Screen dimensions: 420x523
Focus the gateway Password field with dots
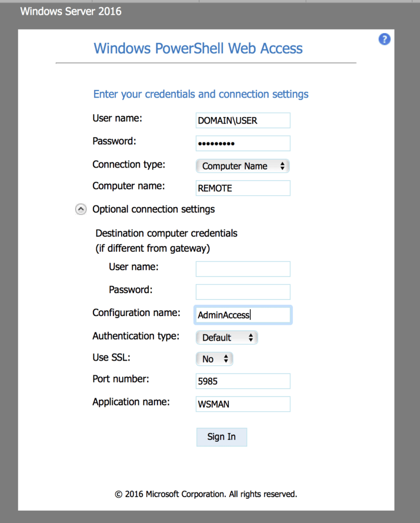(243, 144)
